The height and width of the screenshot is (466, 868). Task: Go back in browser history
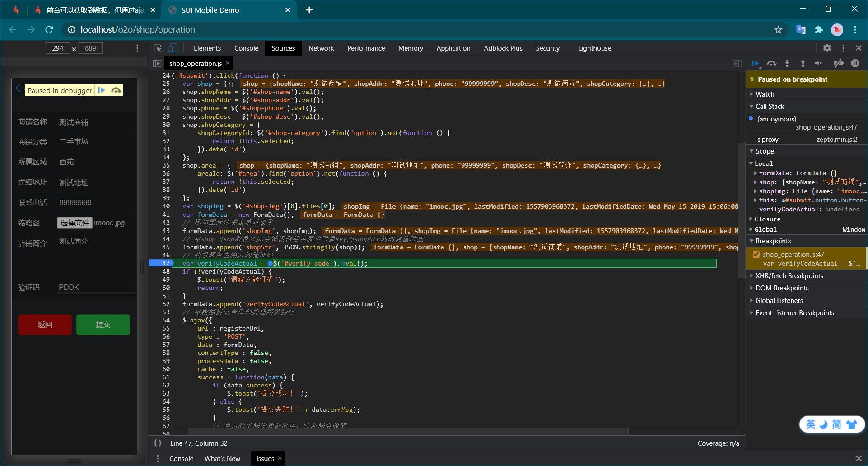pos(13,30)
